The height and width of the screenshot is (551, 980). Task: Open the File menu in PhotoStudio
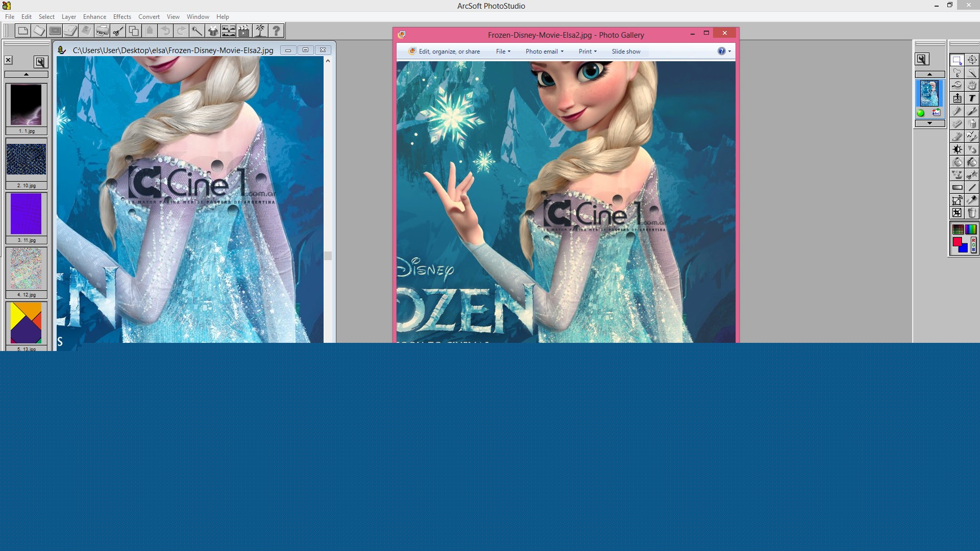pos(10,17)
